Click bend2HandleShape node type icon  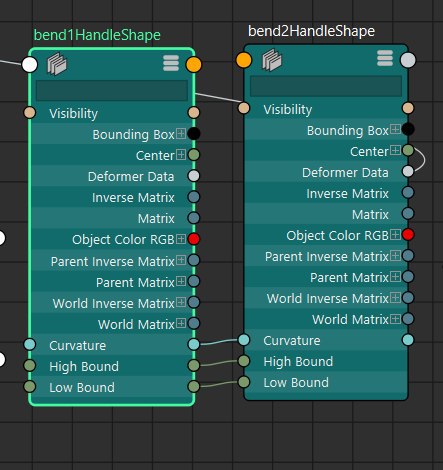point(271,60)
